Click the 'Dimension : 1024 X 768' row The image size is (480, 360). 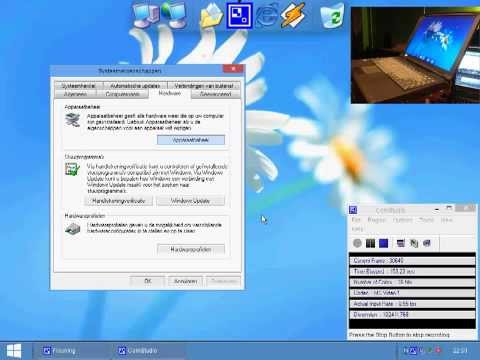(x=412, y=314)
